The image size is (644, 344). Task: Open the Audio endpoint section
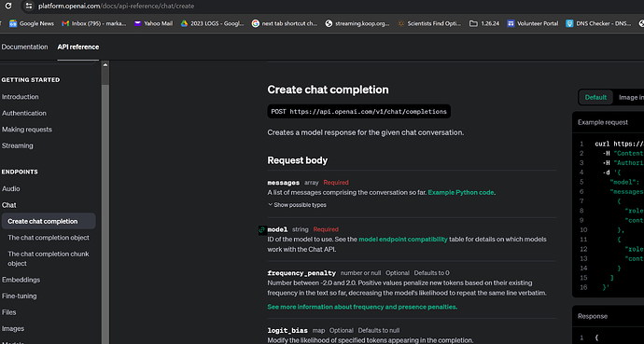coord(10,188)
